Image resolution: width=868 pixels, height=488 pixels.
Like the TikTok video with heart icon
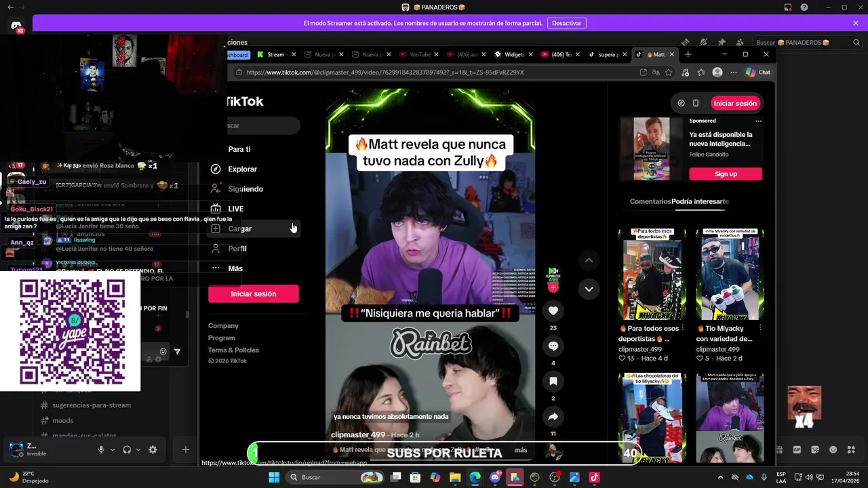tap(553, 310)
